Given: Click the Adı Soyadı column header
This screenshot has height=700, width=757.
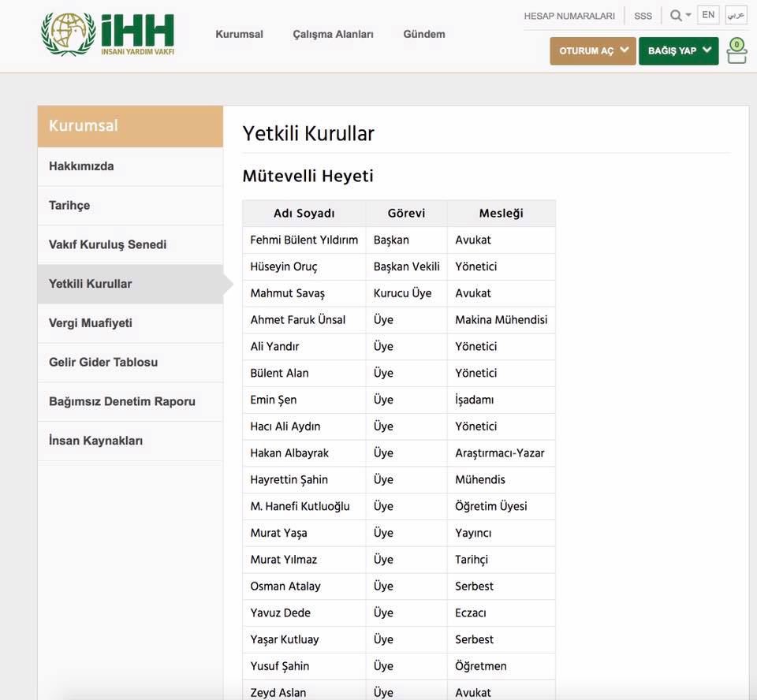Looking at the screenshot, I should point(304,213).
